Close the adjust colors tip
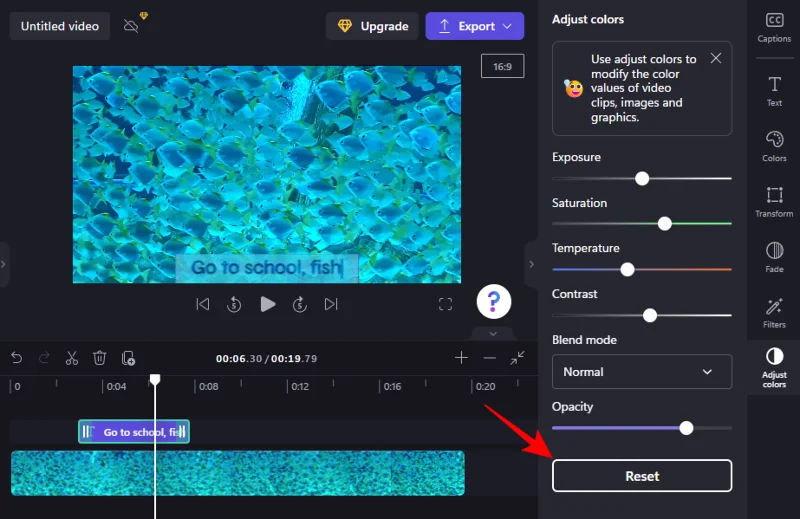The image size is (800, 519). pos(716,58)
